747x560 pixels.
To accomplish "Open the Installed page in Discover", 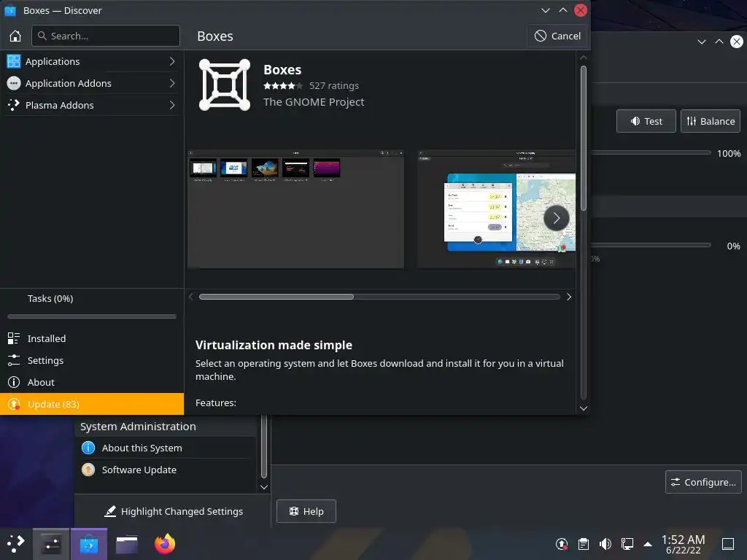I will [x=92, y=338].
